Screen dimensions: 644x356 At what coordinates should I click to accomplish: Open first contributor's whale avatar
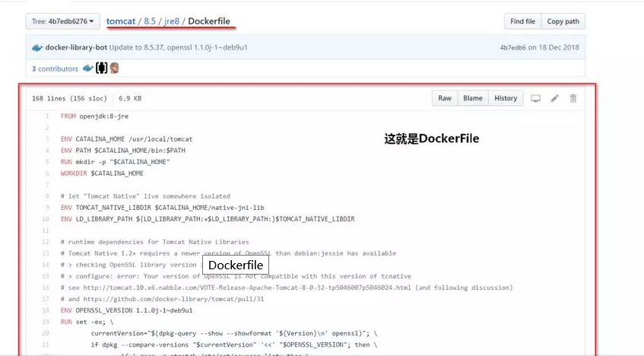click(88, 68)
